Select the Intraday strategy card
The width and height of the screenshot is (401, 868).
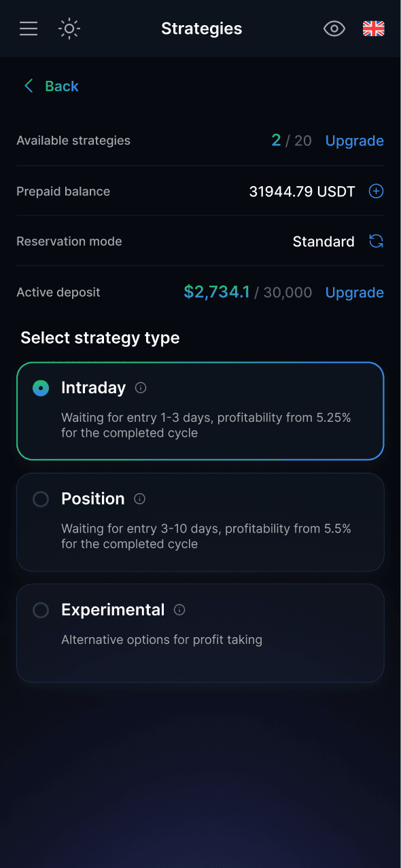(201, 411)
